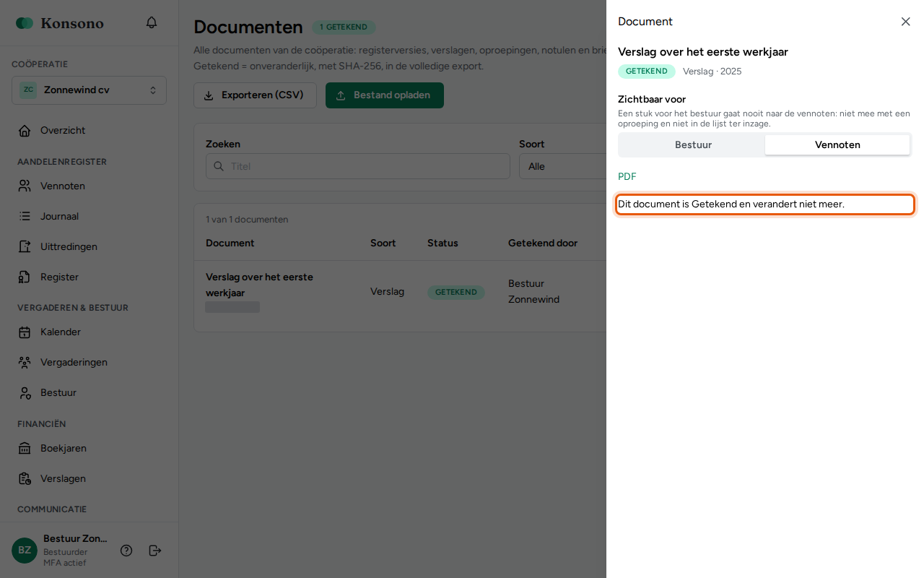Open the PDF link in the panel

tap(627, 177)
